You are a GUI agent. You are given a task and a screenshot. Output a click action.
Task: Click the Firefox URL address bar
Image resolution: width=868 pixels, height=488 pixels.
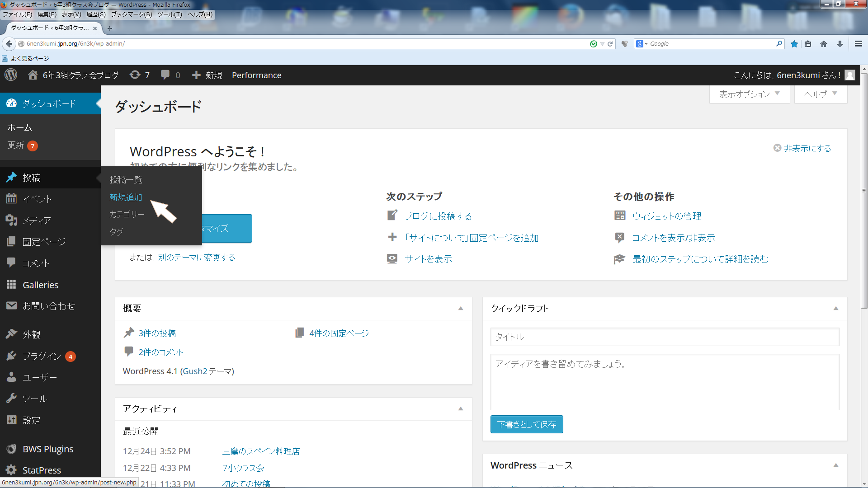(x=303, y=44)
